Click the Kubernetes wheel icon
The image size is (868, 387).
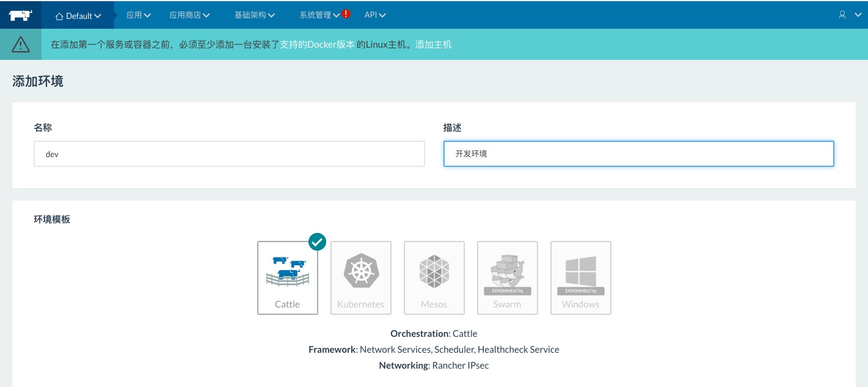361,271
